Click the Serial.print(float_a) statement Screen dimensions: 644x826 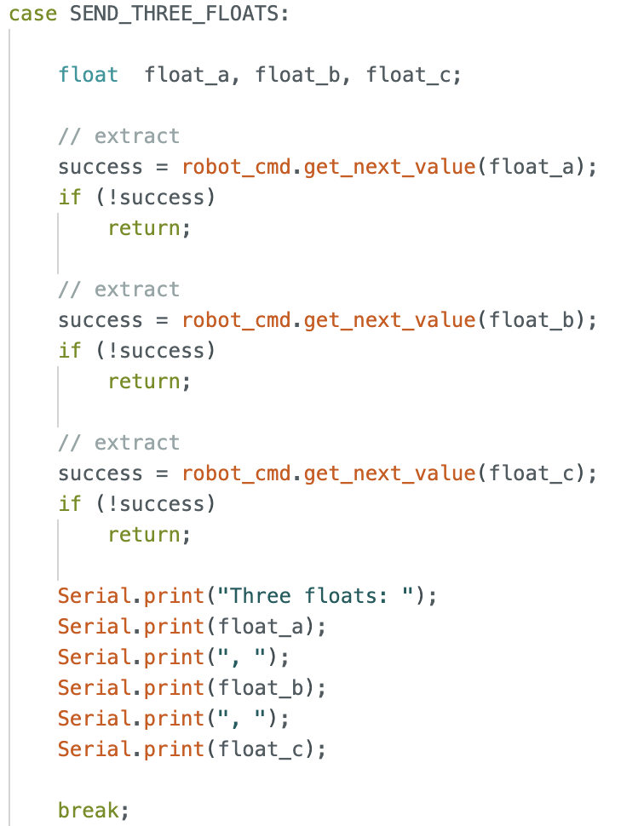(x=193, y=627)
